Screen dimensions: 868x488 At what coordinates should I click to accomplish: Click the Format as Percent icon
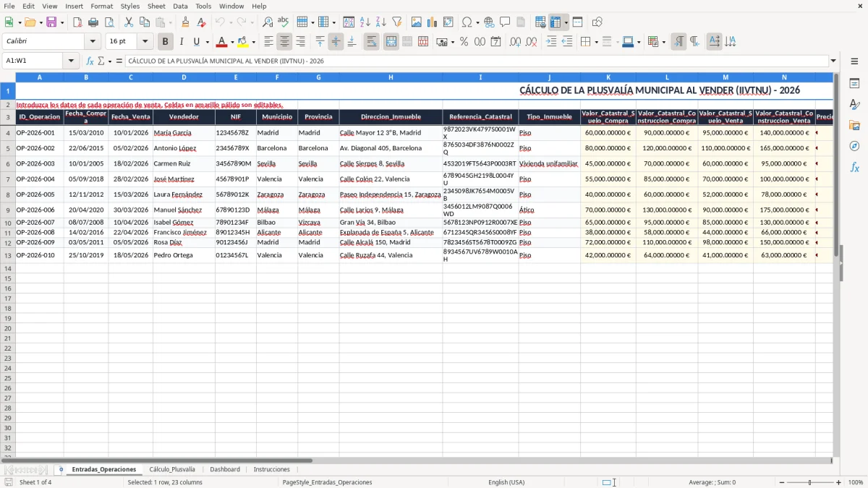tap(464, 42)
